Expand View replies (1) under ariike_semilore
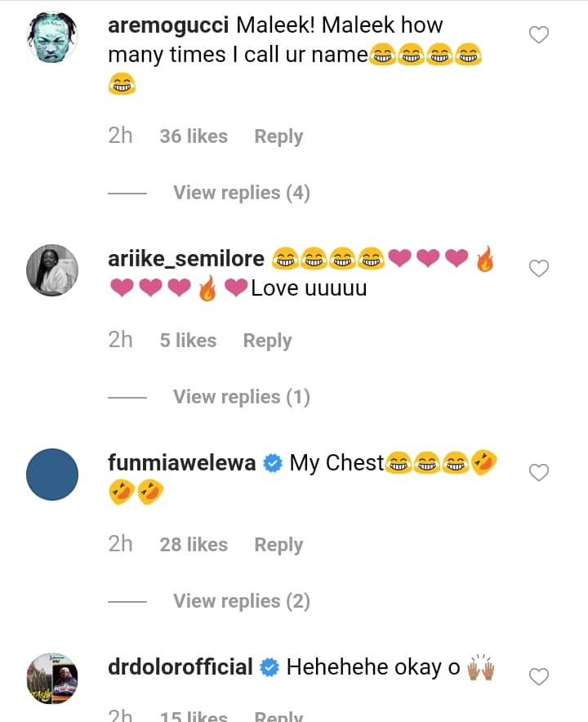Screen dimensions: 588x722 point(241,397)
